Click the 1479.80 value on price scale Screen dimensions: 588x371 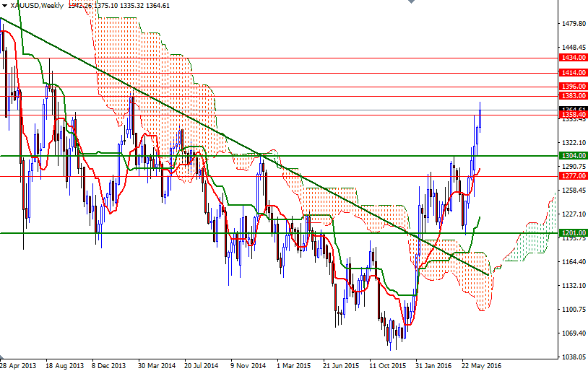[x=574, y=24]
